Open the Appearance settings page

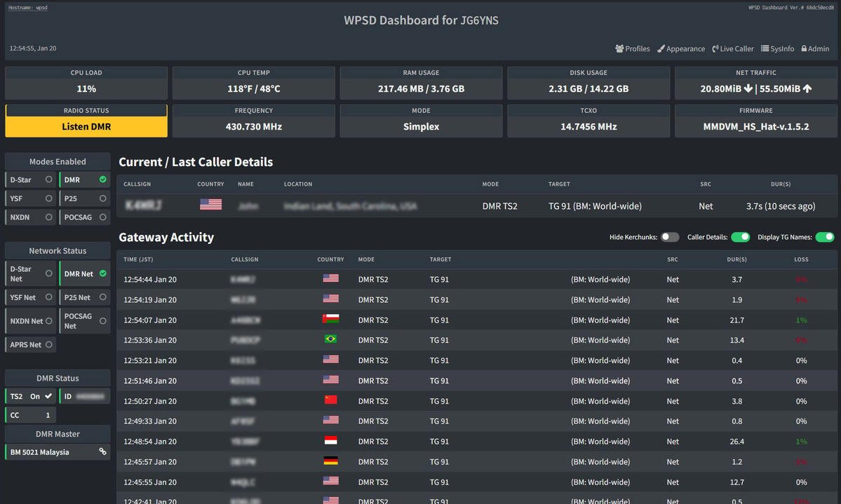click(681, 49)
